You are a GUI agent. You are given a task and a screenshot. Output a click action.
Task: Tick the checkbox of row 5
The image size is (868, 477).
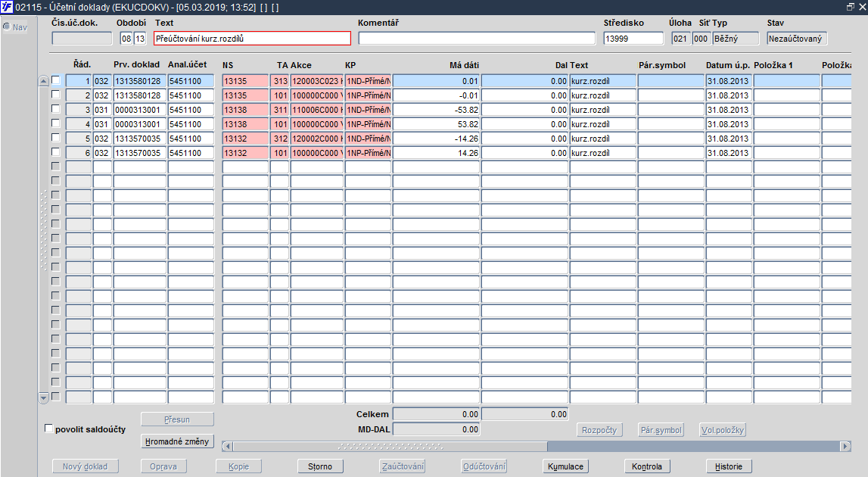tap(56, 138)
